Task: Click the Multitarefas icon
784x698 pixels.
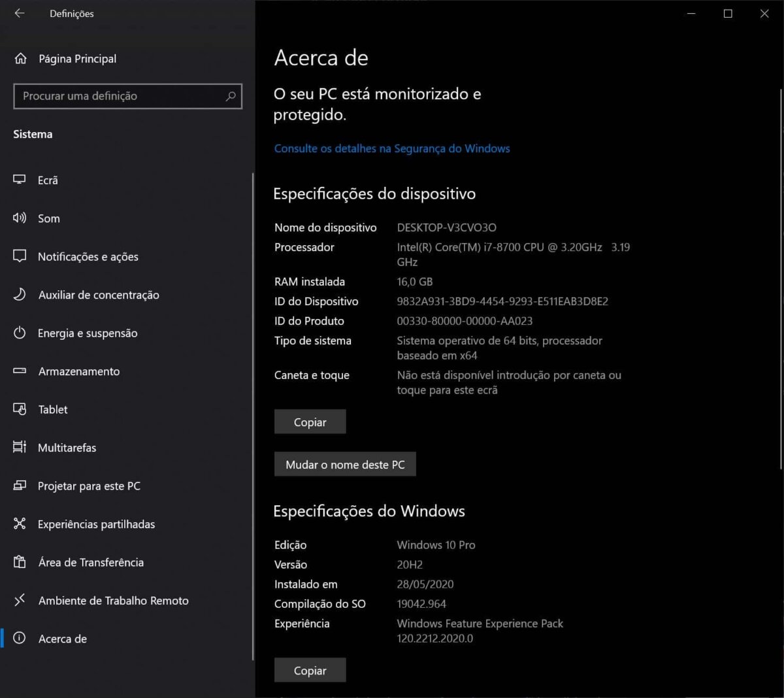Action: (20, 447)
